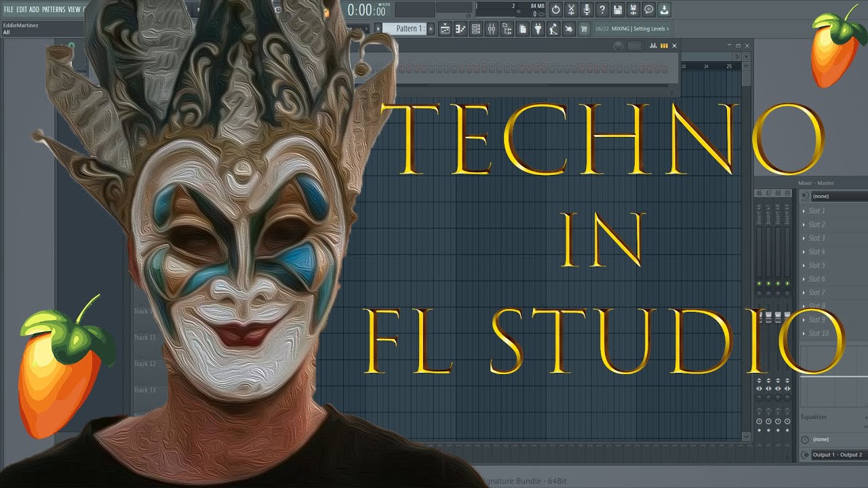Click the pattern selector arrow button
The image size is (868, 488).
[378, 28]
